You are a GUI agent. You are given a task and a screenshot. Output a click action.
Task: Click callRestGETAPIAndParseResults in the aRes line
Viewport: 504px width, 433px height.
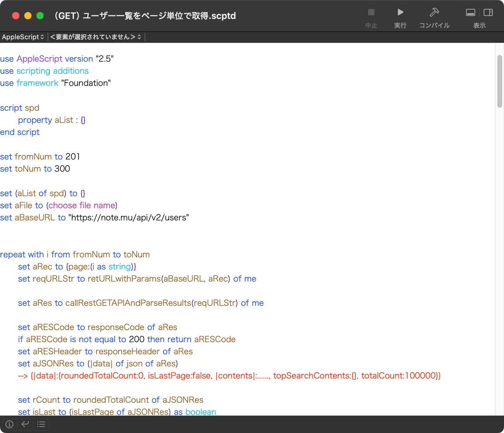[x=128, y=303]
